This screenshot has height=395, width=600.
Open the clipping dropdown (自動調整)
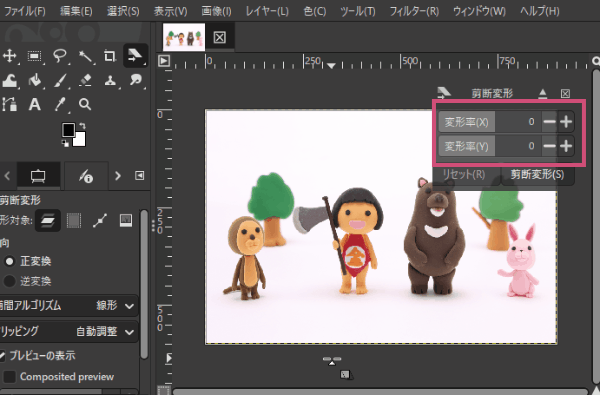click(x=68, y=331)
